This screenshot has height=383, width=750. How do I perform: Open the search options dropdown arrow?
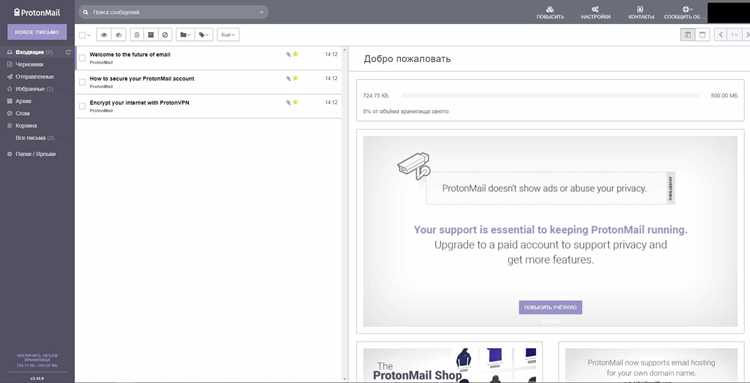pos(262,12)
